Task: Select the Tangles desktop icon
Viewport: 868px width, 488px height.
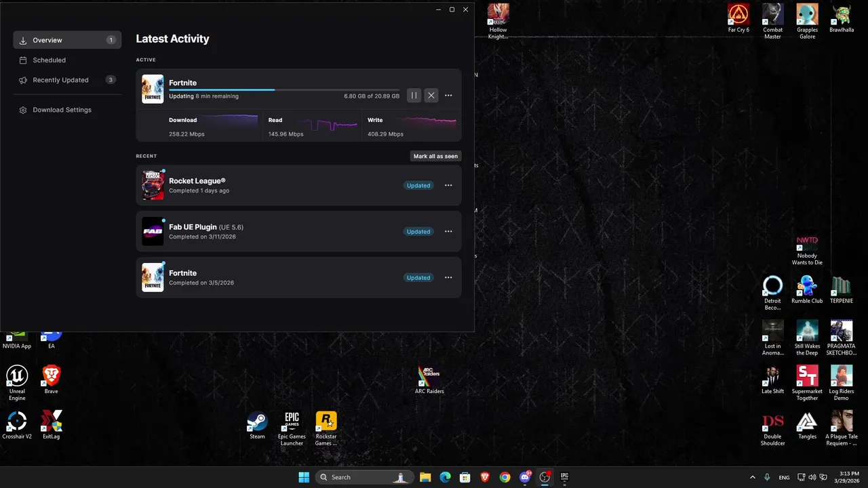Action: coord(807,425)
